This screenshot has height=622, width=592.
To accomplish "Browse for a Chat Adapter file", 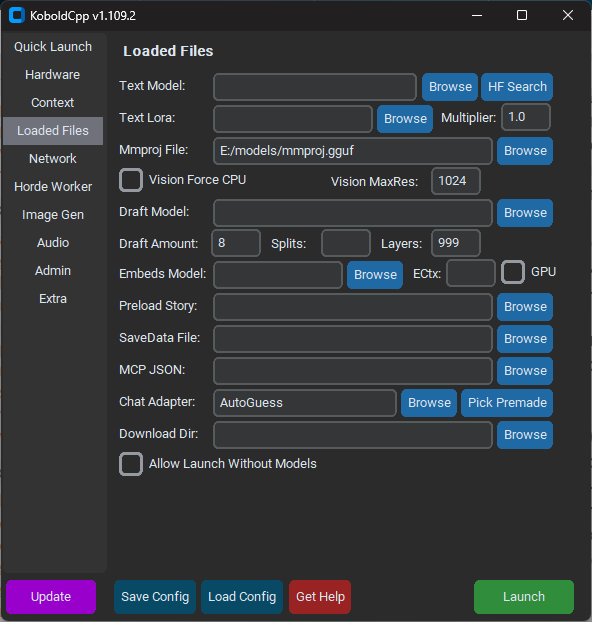I will (429, 403).
